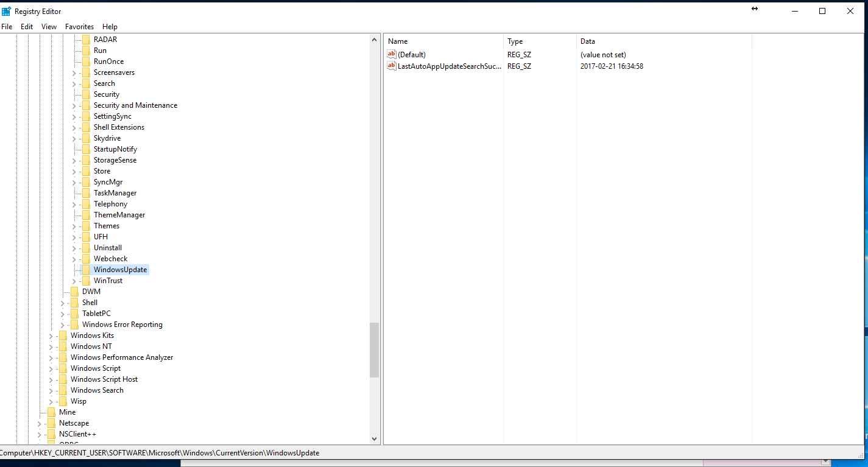Open the View menu
The width and height of the screenshot is (868, 467).
click(49, 27)
